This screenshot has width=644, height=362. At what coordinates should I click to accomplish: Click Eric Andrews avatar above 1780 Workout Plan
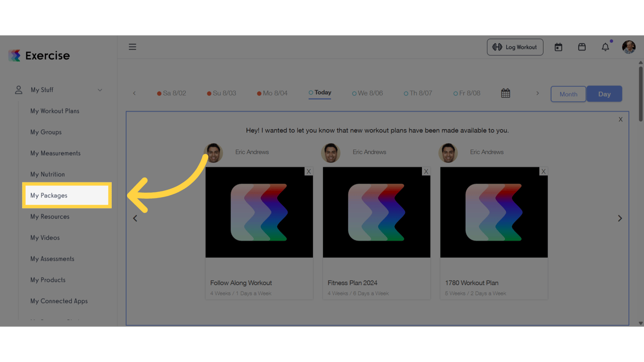point(448,153)
